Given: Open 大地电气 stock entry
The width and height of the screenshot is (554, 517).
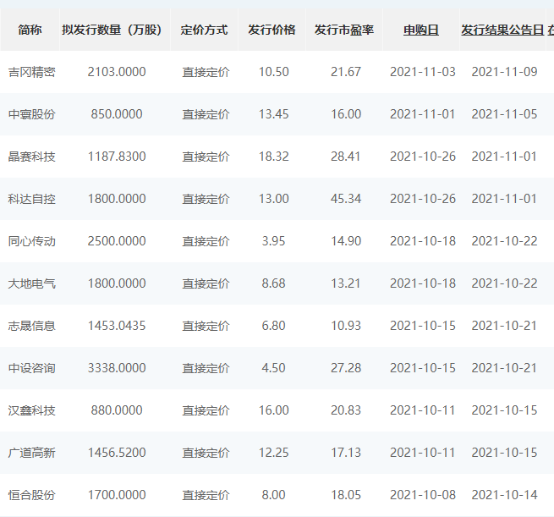Looking at the screenshot, I should [x=32, y=283].
